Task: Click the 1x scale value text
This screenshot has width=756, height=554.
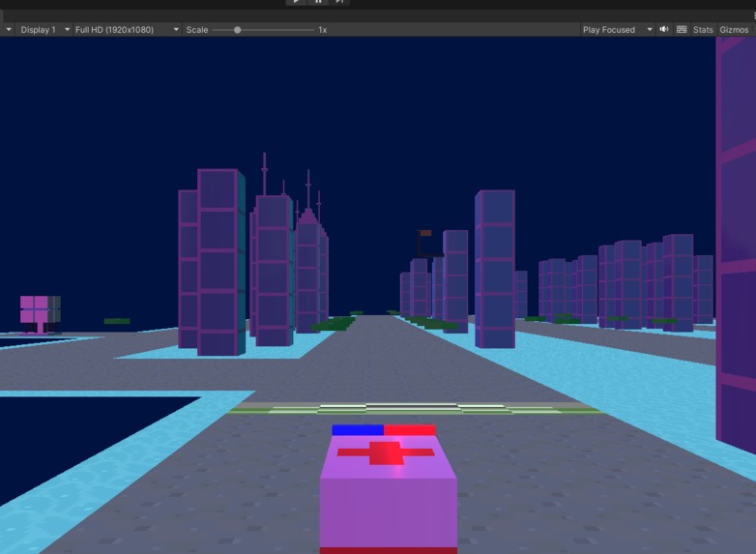Action: click(x=323, y=29)
